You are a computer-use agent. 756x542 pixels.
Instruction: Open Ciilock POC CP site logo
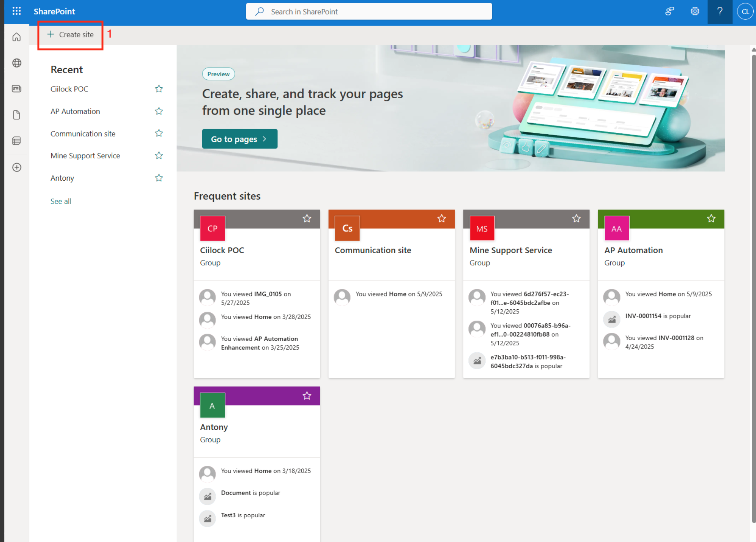pyautogui.click(x=213, y=228)
